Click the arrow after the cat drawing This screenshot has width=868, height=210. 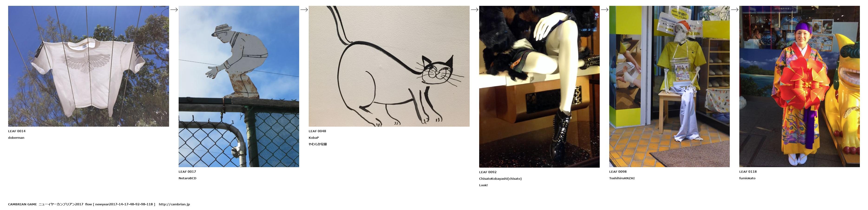pyautogui.click(x=475, y=10)
